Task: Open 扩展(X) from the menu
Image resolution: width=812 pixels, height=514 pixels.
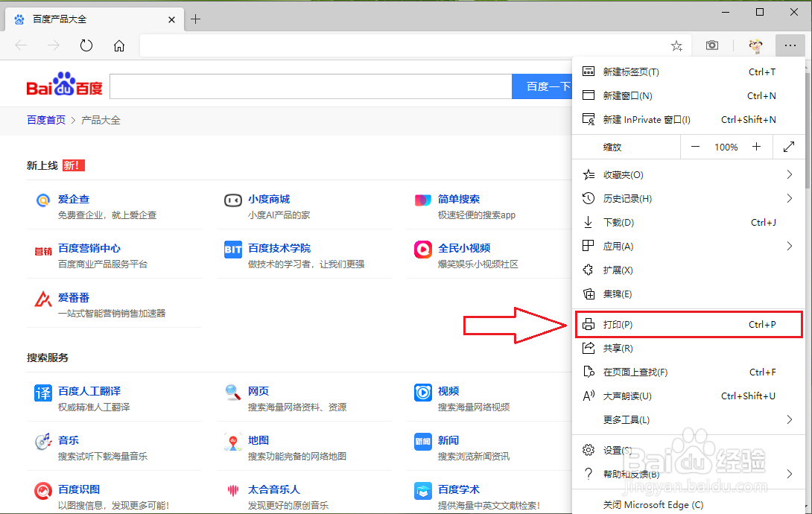Action: (688, 270)
